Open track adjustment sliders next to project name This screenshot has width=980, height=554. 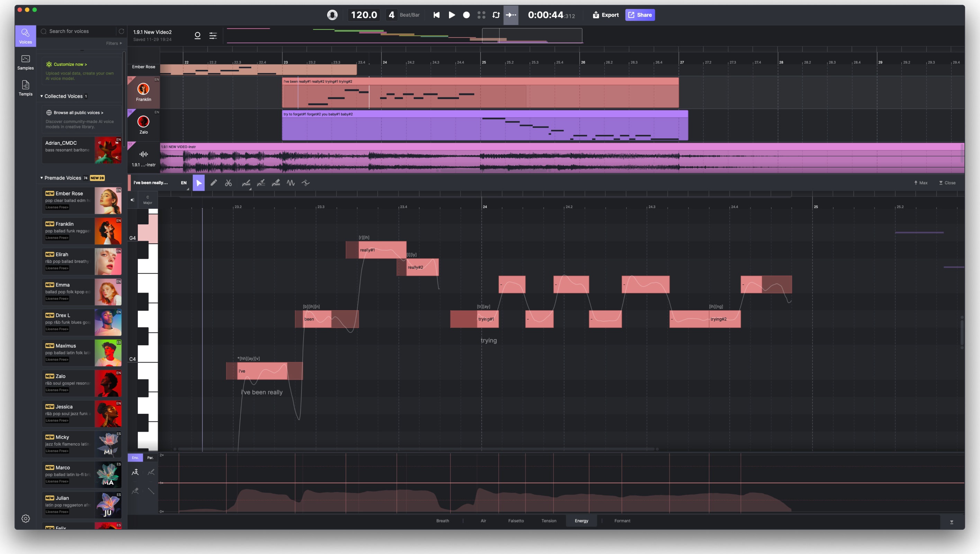pos(213,35)
